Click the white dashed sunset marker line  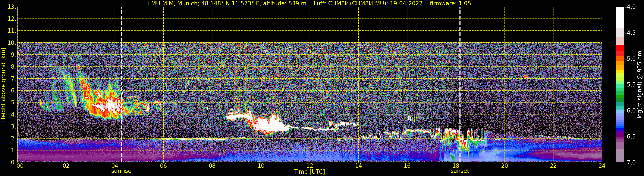(460, 85)
